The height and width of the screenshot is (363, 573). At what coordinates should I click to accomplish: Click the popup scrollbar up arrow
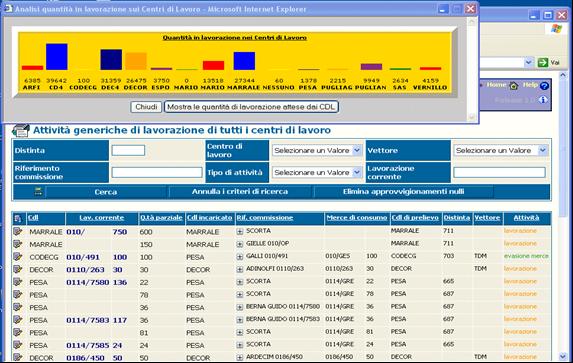[471, 22]
